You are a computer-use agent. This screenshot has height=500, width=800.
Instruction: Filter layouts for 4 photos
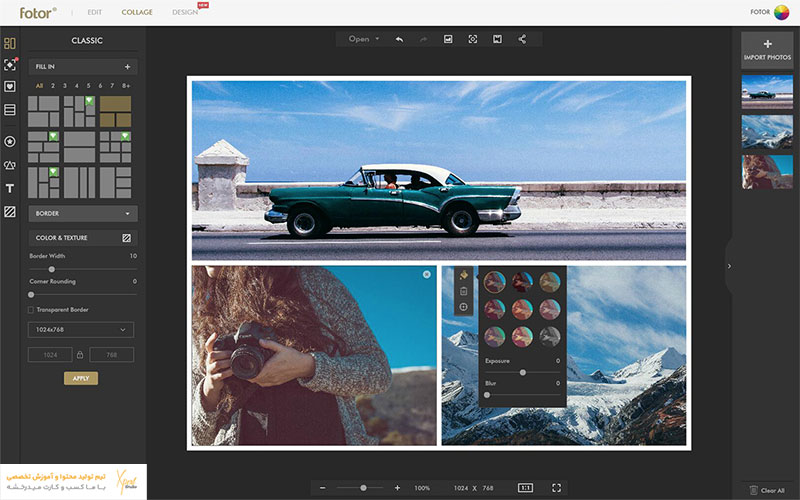coord(77,86)
